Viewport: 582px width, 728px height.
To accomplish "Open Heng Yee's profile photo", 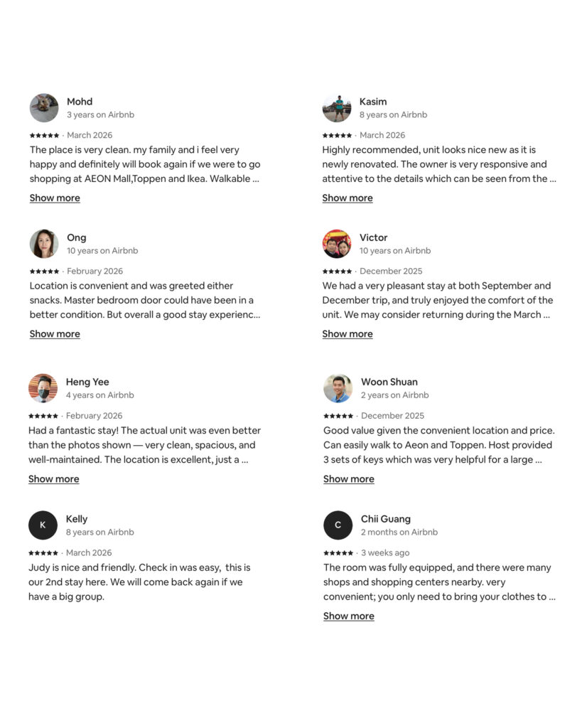I will [x=43, y=388].
